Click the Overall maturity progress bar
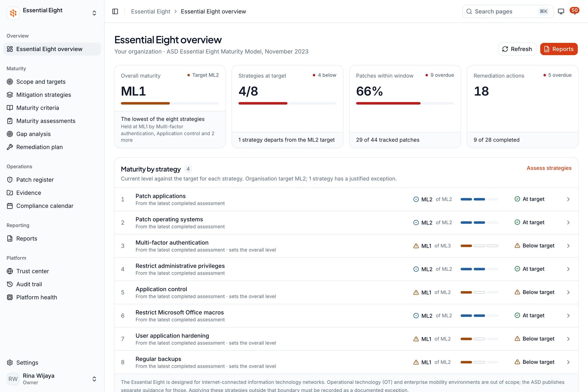Image resolution: width=588 pixels, height=392 pixels. pos(170,103)
